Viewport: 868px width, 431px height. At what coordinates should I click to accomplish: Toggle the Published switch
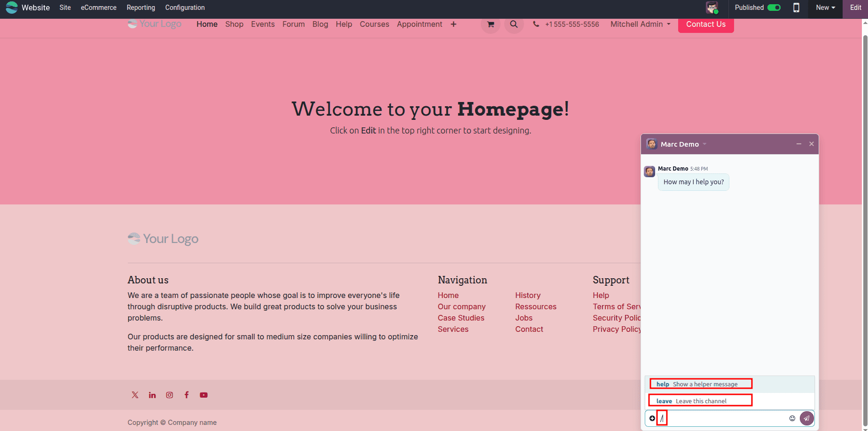774,8
